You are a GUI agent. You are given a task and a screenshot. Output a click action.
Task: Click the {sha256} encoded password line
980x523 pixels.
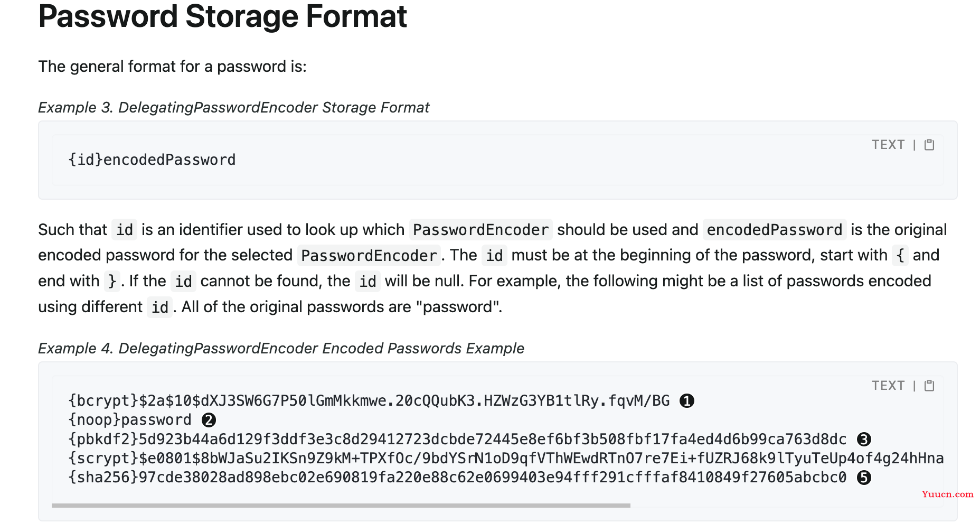457,477
